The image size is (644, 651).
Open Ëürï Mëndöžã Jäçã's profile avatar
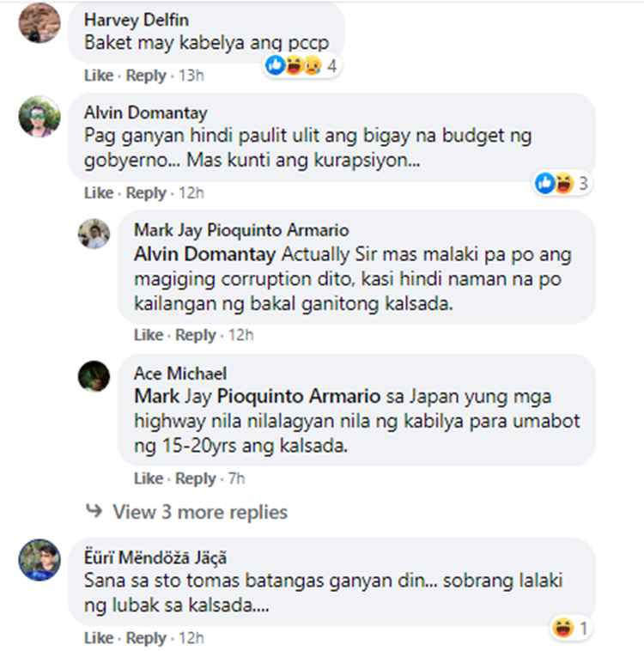[x=39, y=560]
